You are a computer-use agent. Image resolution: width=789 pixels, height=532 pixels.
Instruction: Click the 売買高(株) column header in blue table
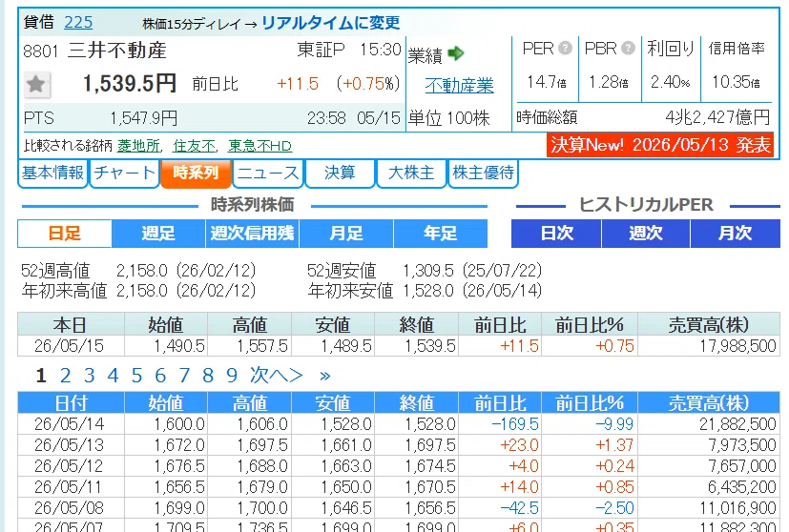point(709,403)
